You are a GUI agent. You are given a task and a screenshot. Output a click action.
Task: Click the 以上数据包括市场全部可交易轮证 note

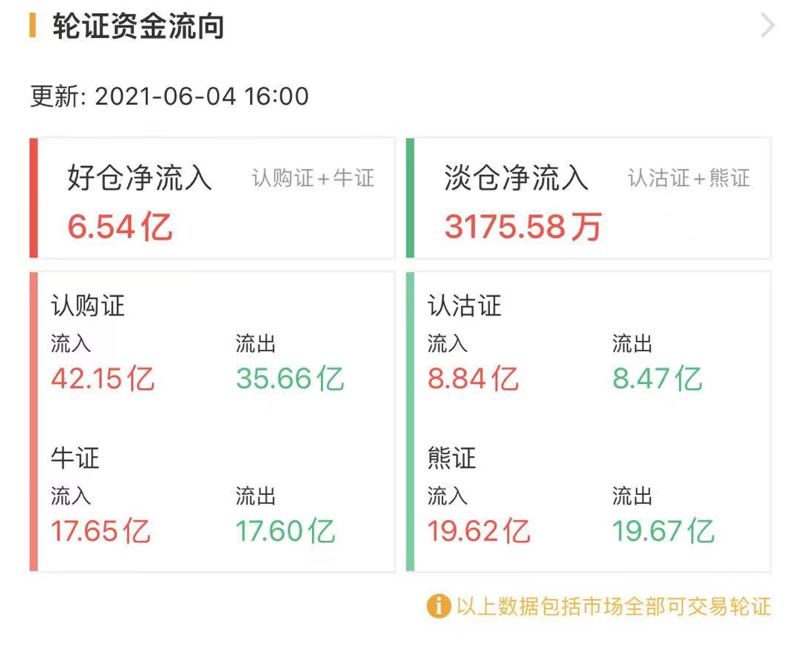(614, 606)
